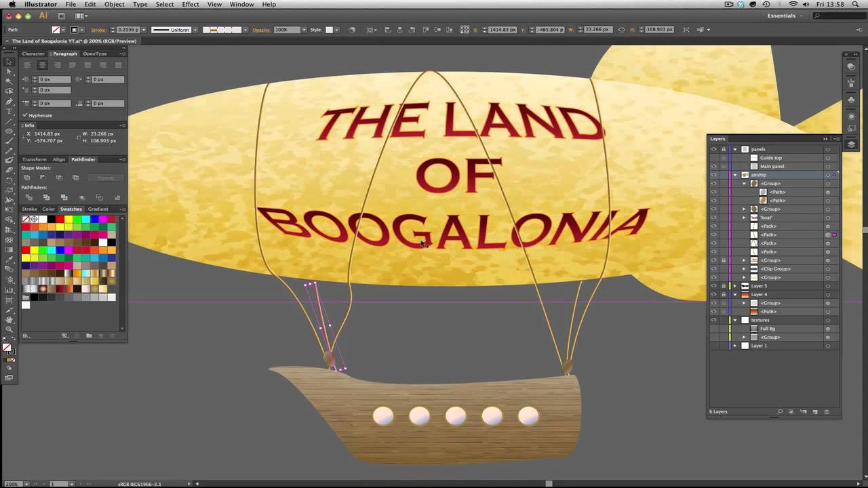Image resolution: width=868 pixels, height=488 pixels.
Task: Click Stroke label in control bar
Action: pos(98,30)
